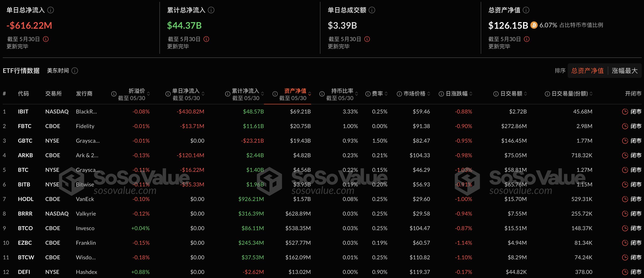The image size is (644, 278).
Task: Open the GBTC ticker link
Action: (25, 141)
